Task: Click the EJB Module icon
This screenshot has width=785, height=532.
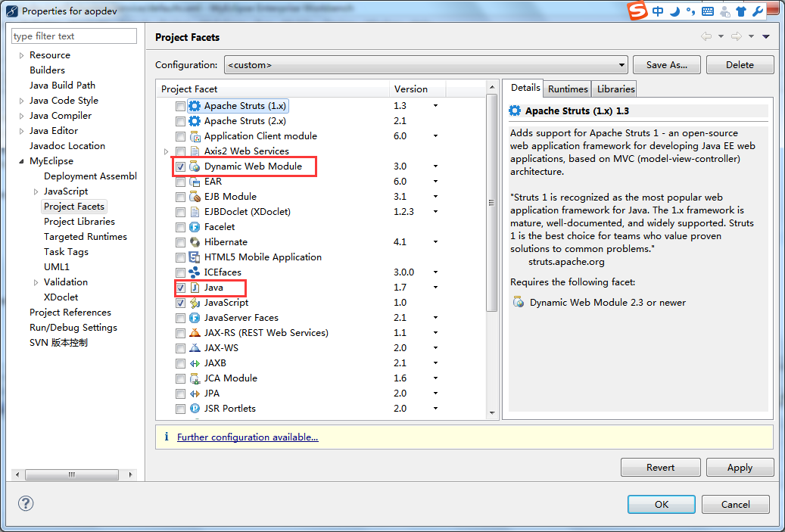Action: point(195,197)
